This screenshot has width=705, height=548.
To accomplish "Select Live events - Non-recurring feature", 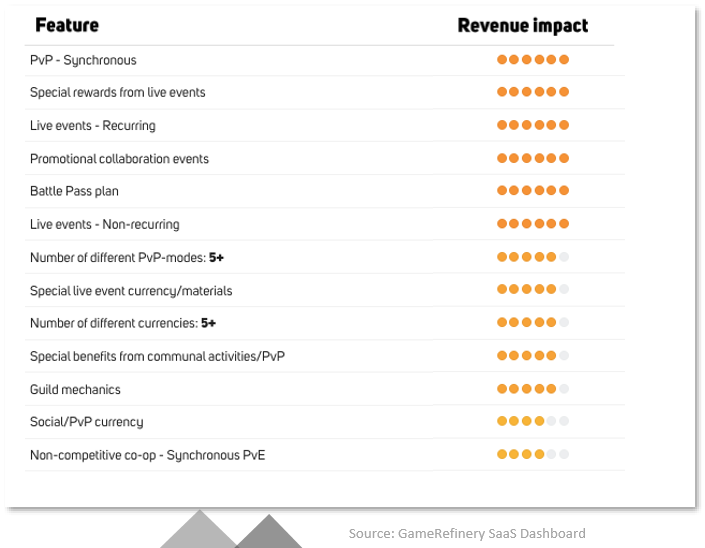I will pyautogui.click(x=104, y=224).
